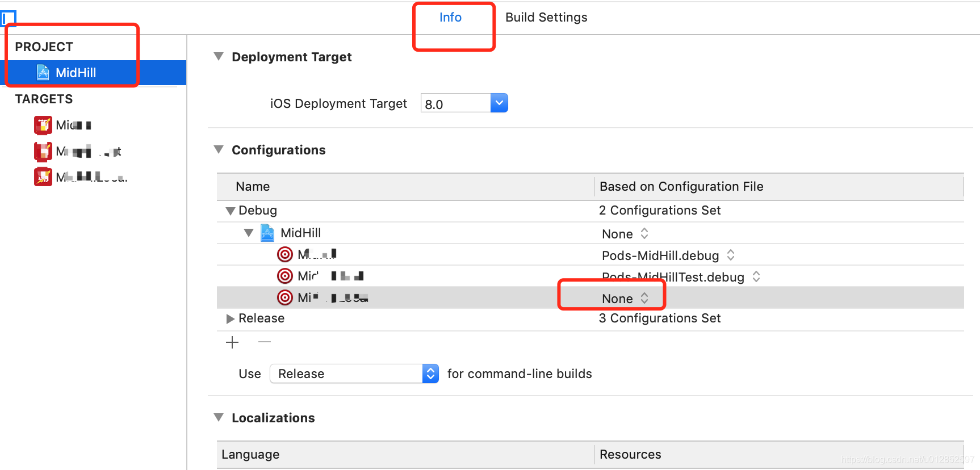Open Pods-MidHill.debug configuration file popup
The image size is (980, 470).
coord(668,255)
